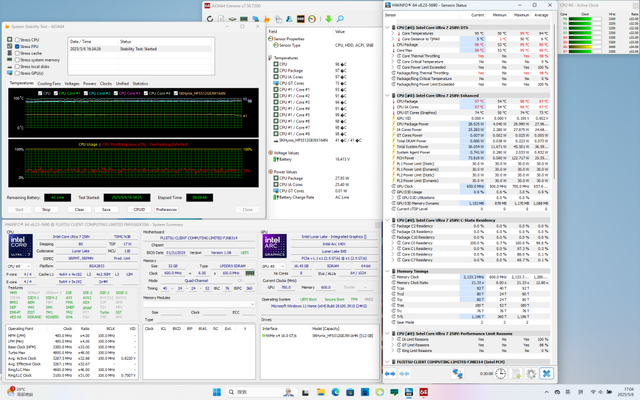The width and height of the screenshot is (640, 400).
Task: Expand the Core Temperatures row in HWiNFO
Action: [393, 33]
